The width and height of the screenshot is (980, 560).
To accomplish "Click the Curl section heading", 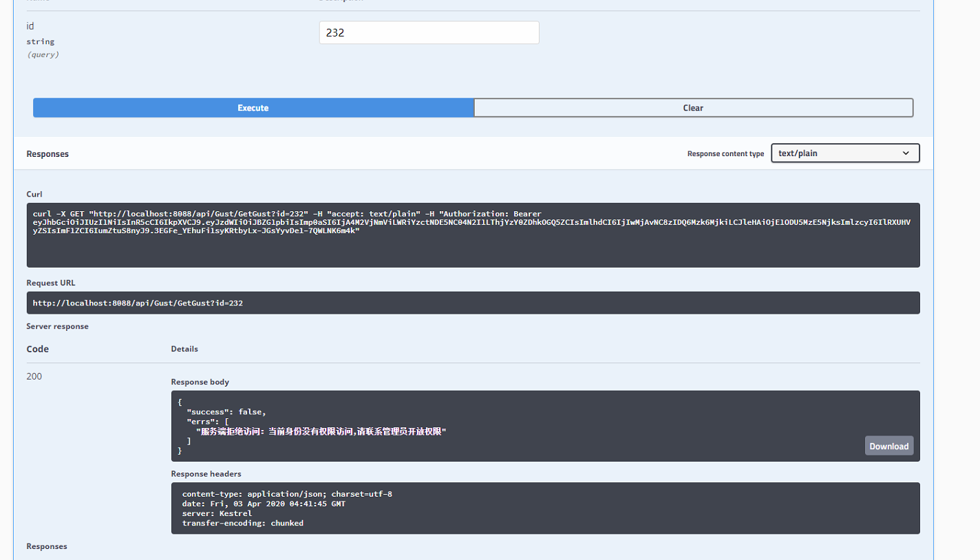I will pyautogui.click(x=34, y=194).
